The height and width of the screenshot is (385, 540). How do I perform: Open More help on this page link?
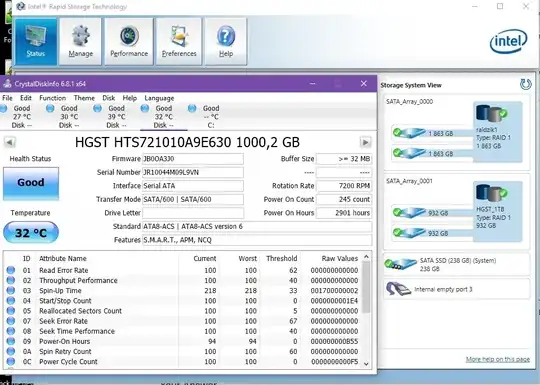tap(498, 360)
